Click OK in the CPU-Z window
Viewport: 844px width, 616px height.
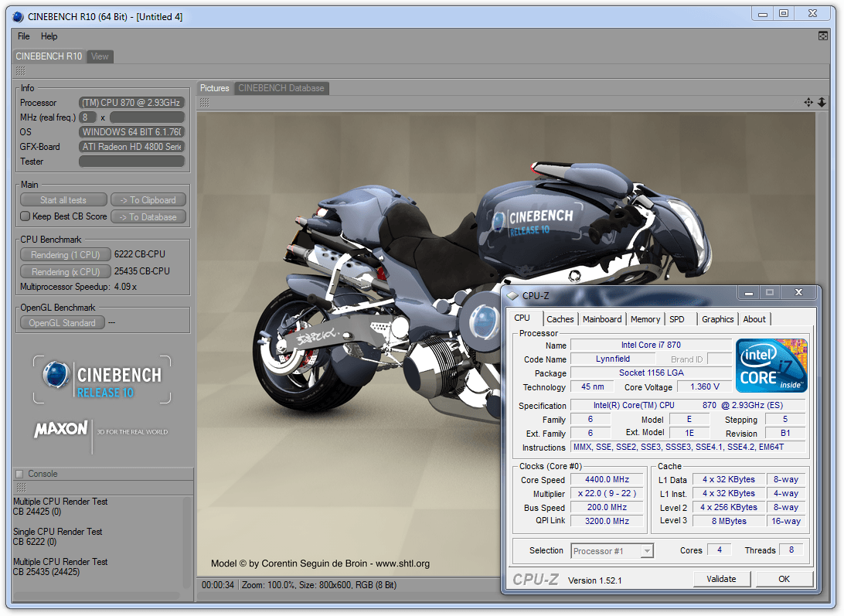pyautogui.click(x=784, y=579)
